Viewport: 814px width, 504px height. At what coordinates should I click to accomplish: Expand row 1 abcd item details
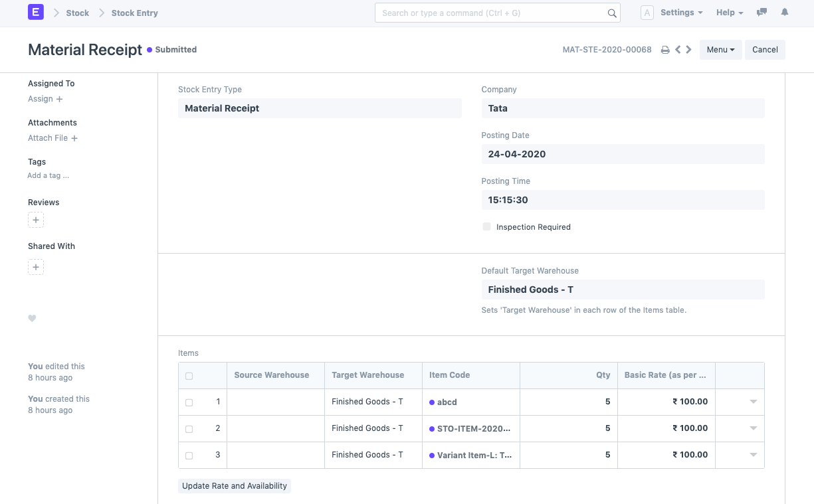(753, 402)
